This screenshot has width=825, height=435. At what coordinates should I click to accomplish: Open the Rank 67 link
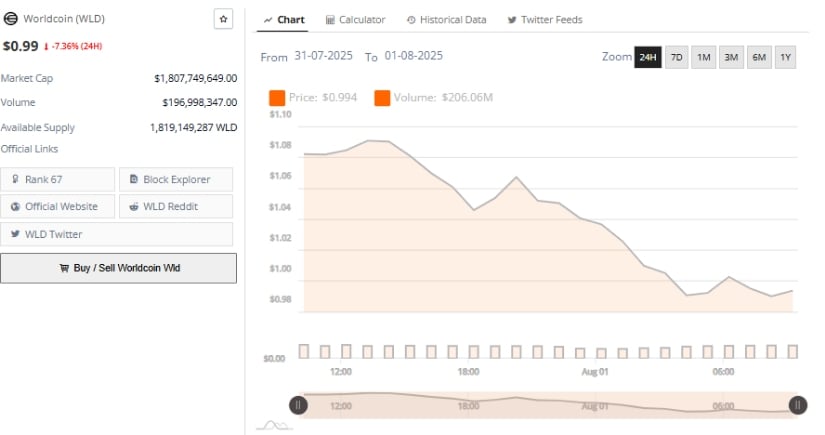[x=57, y=179]
